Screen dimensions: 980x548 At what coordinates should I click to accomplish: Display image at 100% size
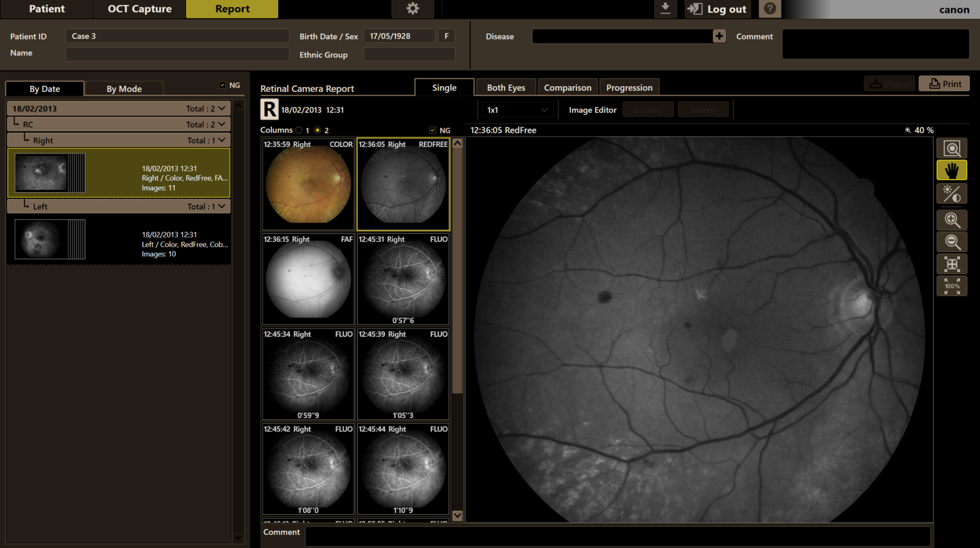(x=951, y=286)
